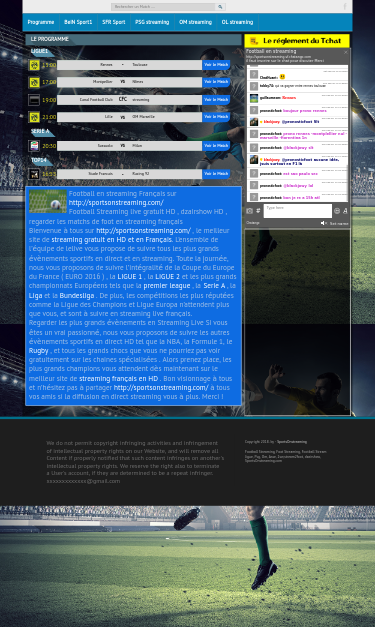Viewport: 375px width, 627px height.
Task: Click guillaume's avatar in the chat
Action: 254,98
